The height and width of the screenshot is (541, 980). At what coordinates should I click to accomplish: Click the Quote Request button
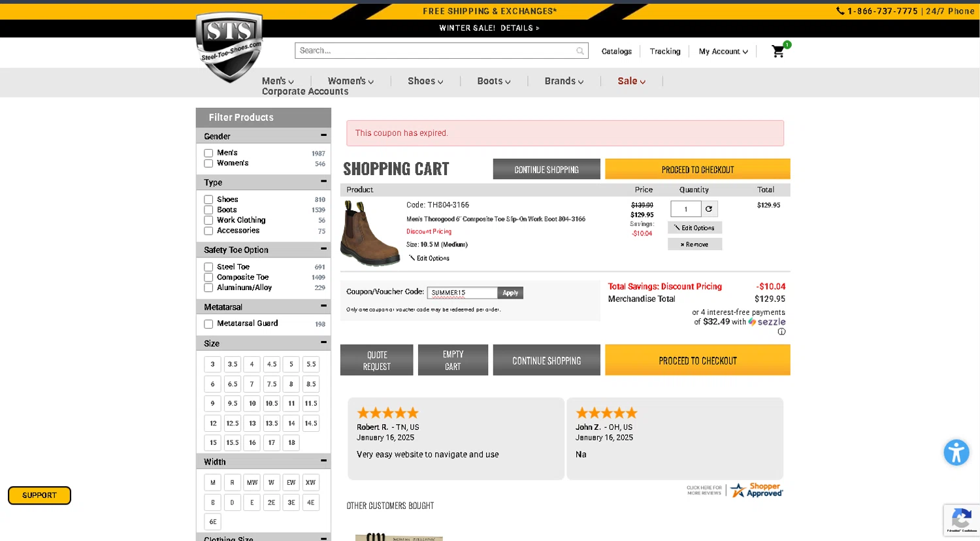pyautogui.click(x=376, y=360)
